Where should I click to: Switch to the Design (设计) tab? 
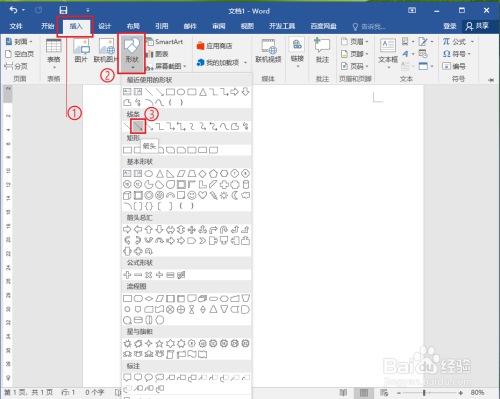click(105, 26)
